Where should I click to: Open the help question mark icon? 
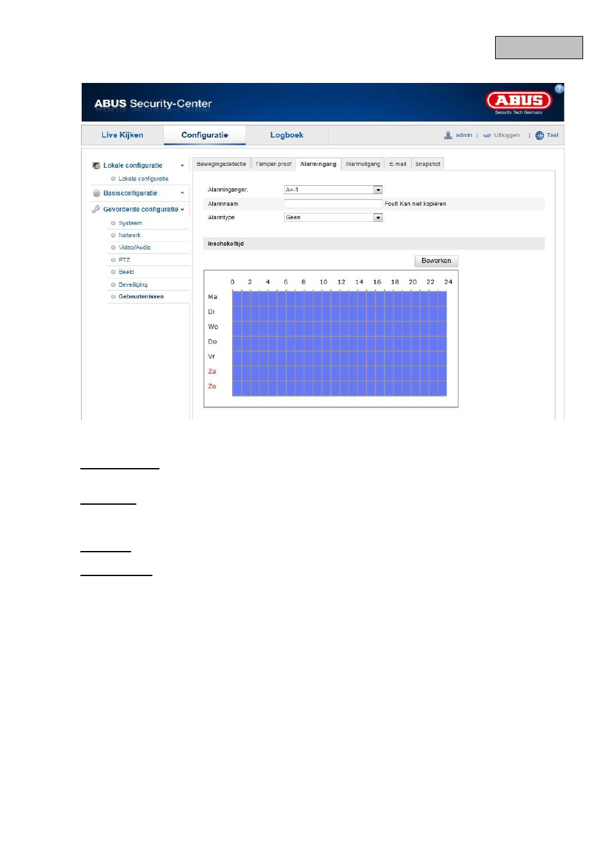559,89
